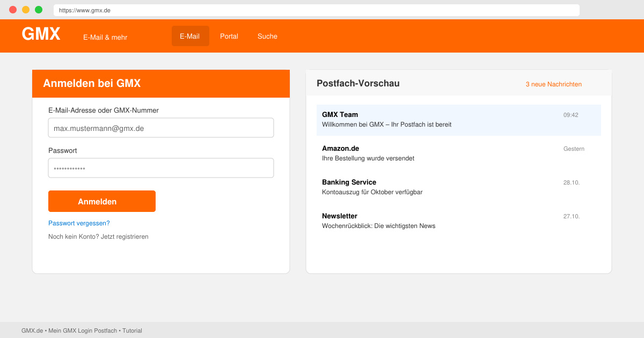
Task: Click the yellow minimize window button
Action: (26, 10)
